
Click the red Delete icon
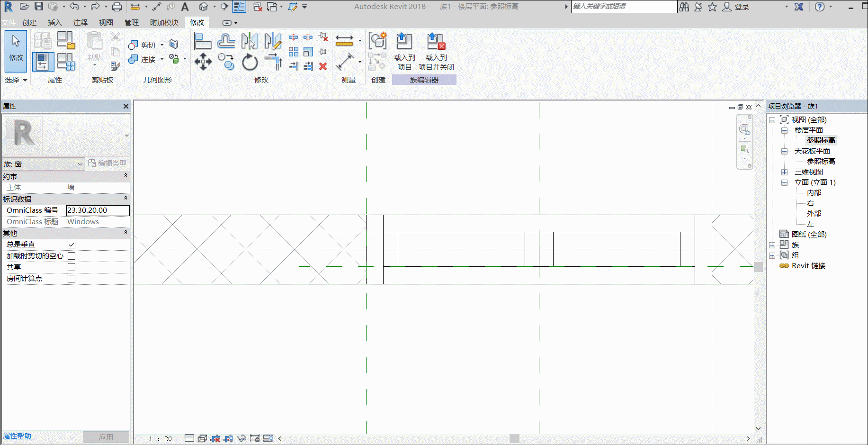323,66
